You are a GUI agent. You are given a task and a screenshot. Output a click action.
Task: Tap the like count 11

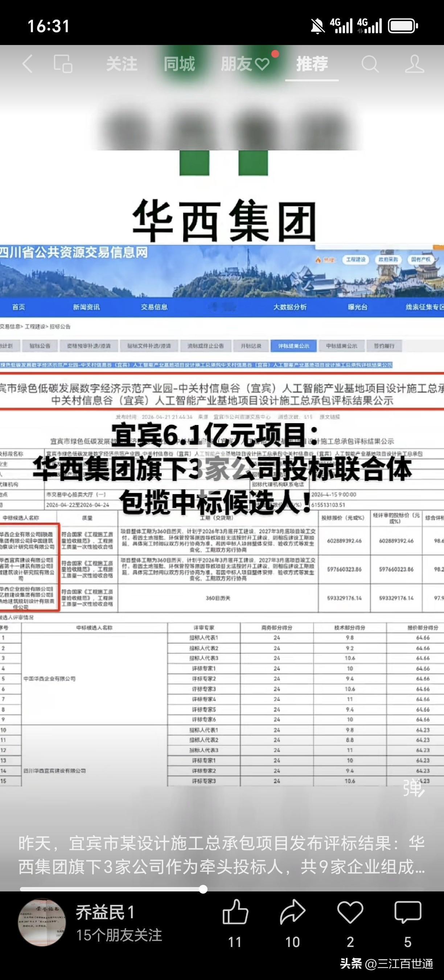235,942
